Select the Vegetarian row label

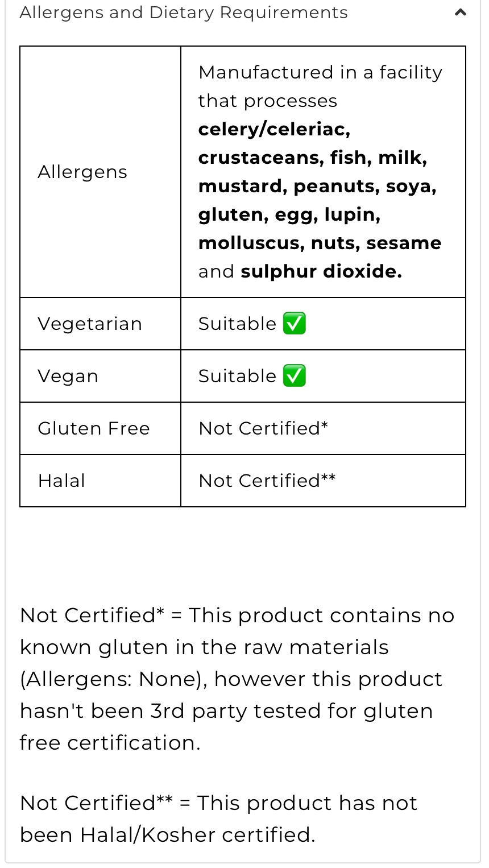[x=90, y=324]
